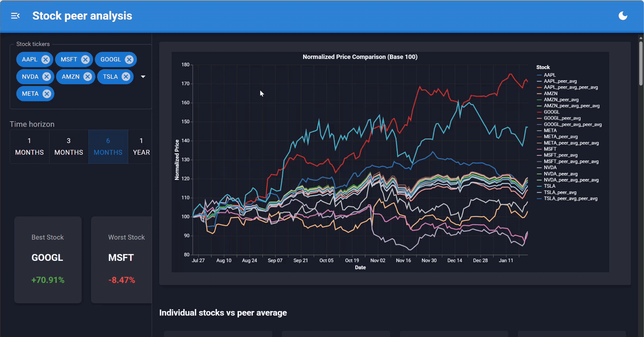Select the 1 MONTHS time horizon button
Viewport: 644px width, 337px height.
pos(29,146)
